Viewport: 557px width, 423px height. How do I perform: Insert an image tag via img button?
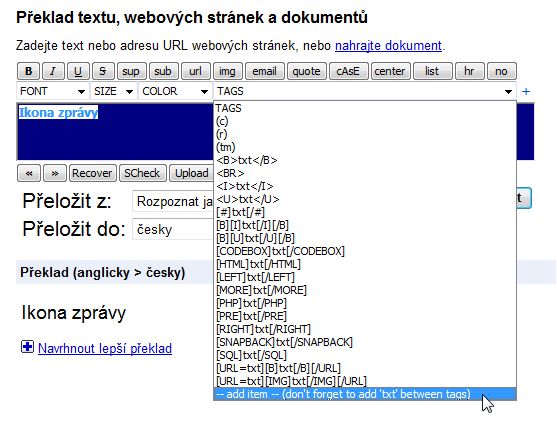pyautogui.click(x=227, y=71)
